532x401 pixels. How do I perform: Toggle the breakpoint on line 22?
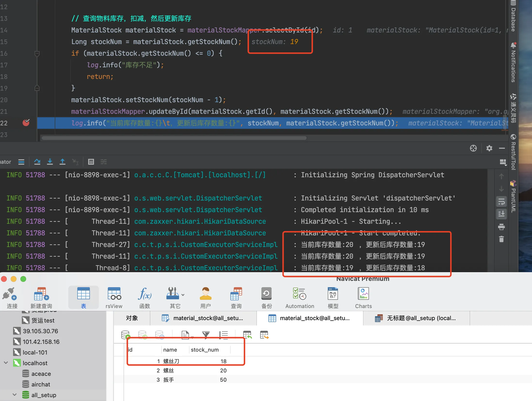26,123
